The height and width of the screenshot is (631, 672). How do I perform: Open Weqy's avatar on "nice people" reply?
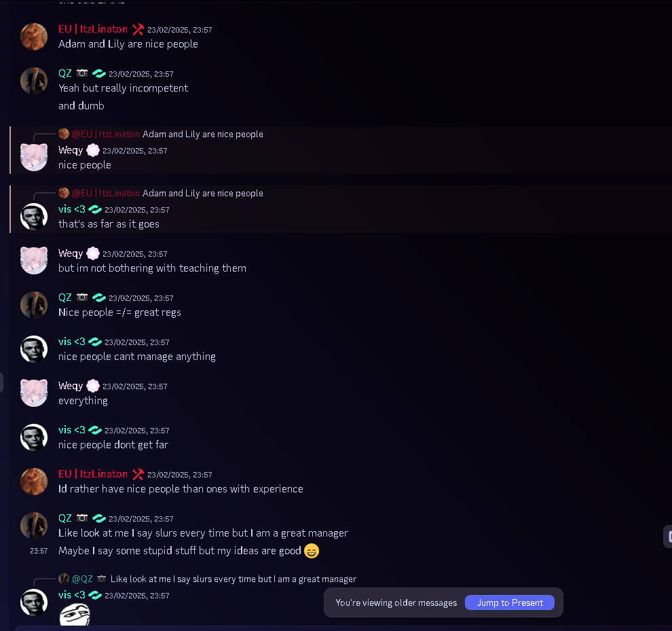[x=34, y=158]
